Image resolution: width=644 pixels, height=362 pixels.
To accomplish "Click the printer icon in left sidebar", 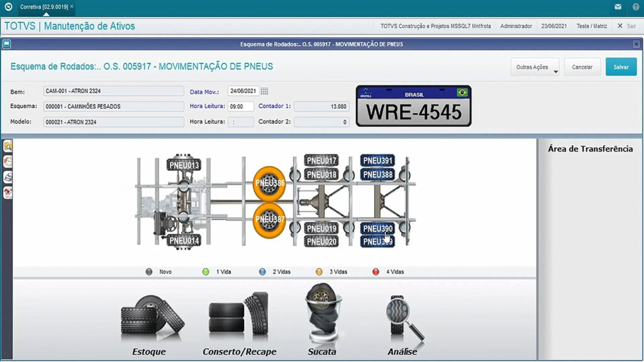I will click(x=8, y=177).
